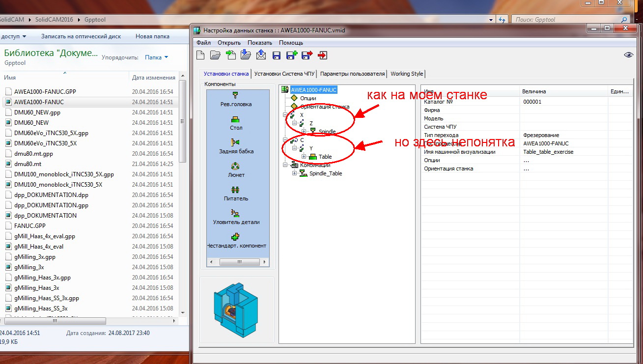Select dpp_DOKUMENTATION.dpp file in Explorer
The width and height of the screenshot is (643, 364).
pyautogui.click(x=51, y=195)
